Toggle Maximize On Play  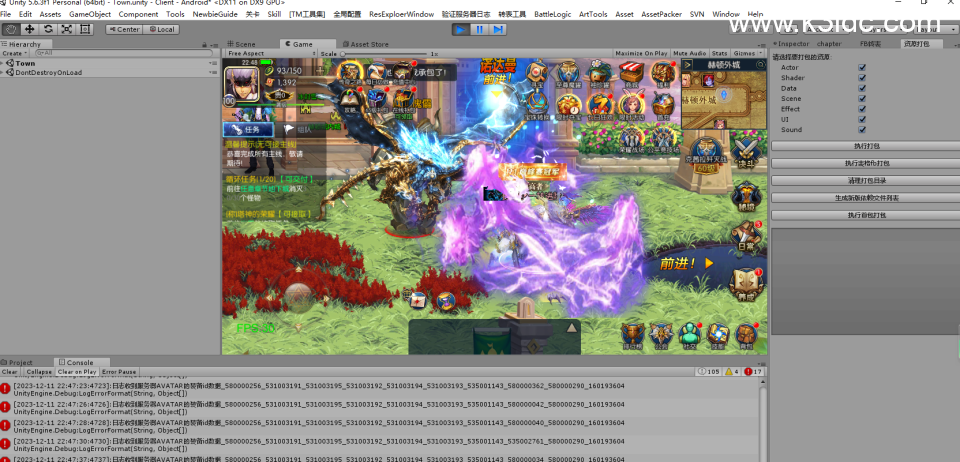641,53
